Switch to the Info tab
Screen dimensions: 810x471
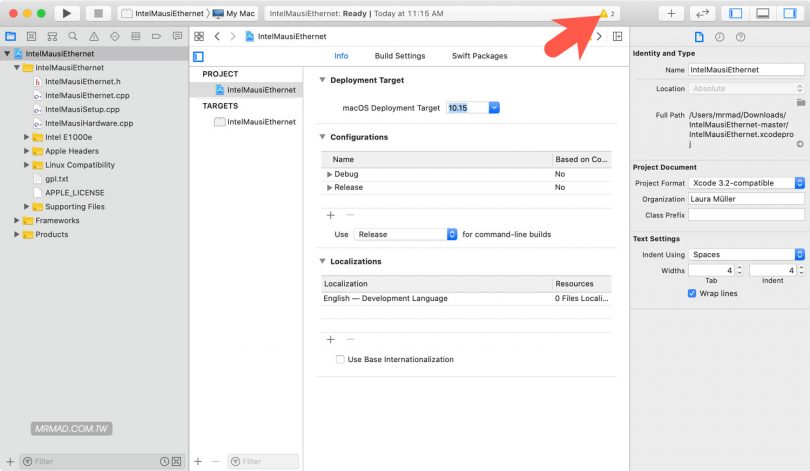(x=341, y=56)
